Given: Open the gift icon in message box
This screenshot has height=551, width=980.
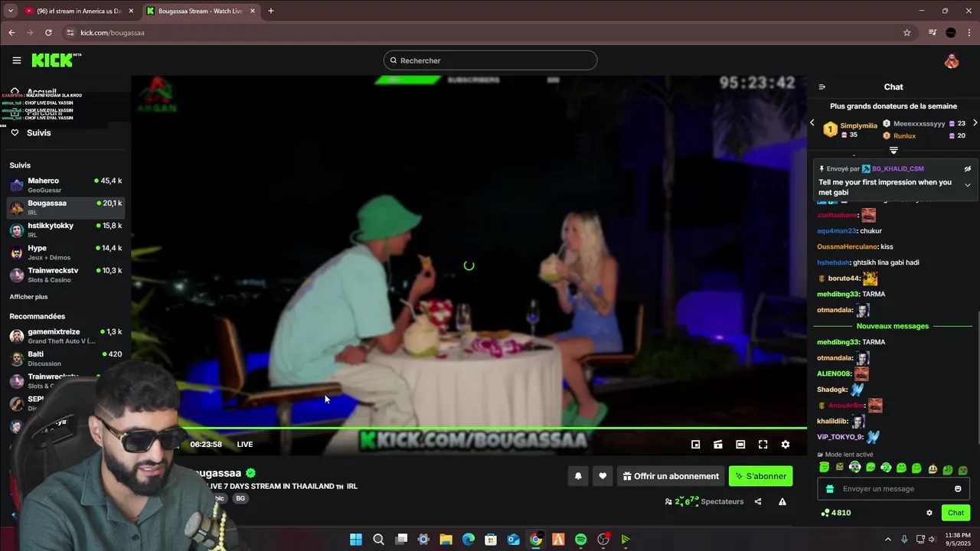Looking at the screenshot, I should pos(830,489).
